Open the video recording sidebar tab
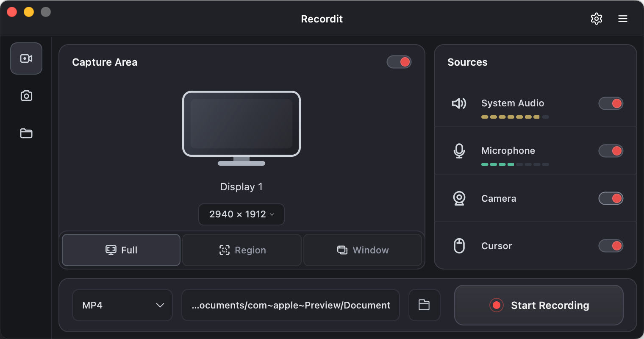Viewport: 644px width, 339px height. (26, 58)
